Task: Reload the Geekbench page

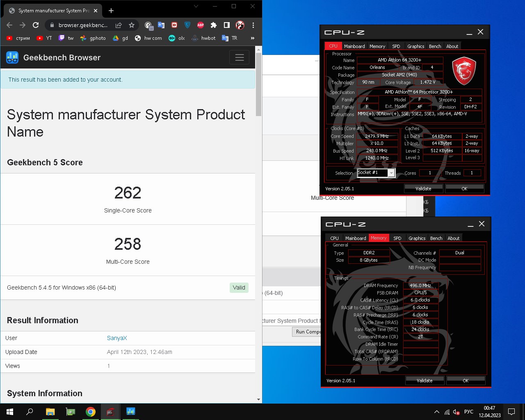Action: point(36,25)
